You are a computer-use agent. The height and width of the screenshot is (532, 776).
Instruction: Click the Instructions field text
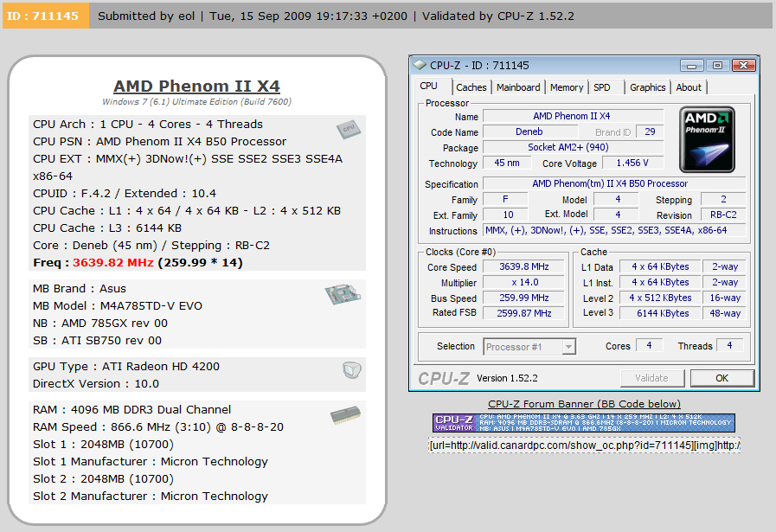pos(614,230)
